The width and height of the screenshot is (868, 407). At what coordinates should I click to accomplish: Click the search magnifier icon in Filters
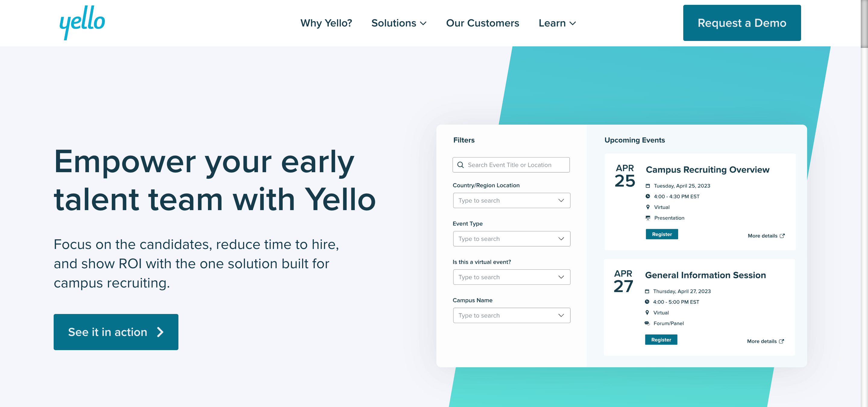(x=460, y=165)
